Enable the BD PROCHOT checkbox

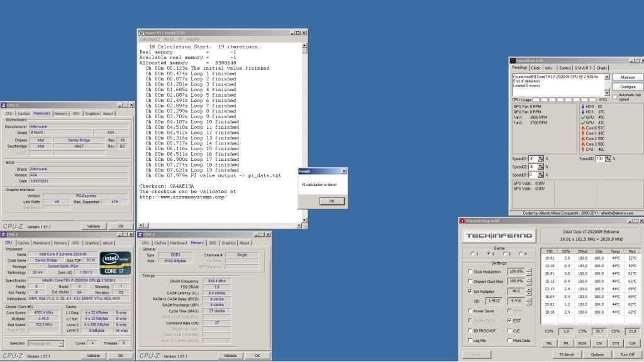470,331
